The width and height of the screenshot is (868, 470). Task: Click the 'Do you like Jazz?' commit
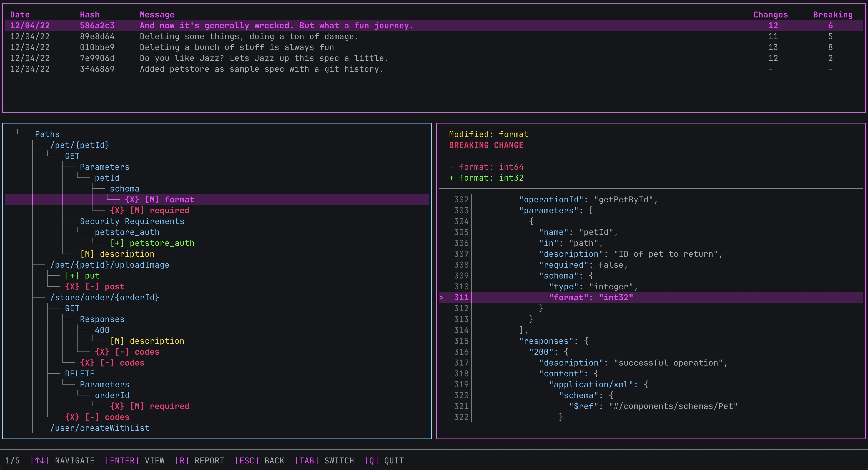[x=264, y=58]
